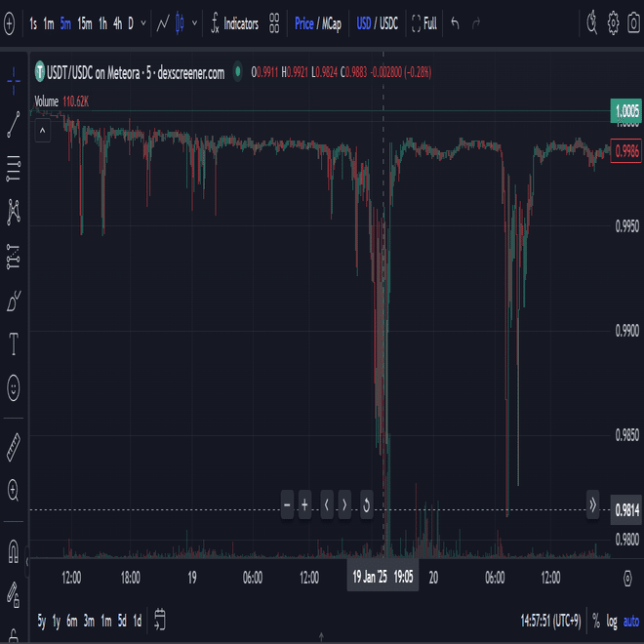Select the candlestick chart style icon
Viewport: 644px width, 644px height.
click(180, 23)
